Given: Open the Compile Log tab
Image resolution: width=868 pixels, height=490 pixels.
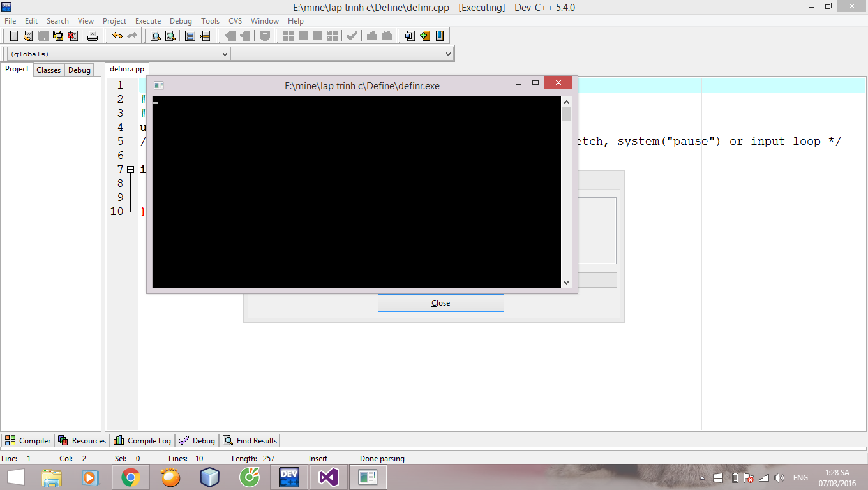Looking at the screenshot, I should point(143,440).
